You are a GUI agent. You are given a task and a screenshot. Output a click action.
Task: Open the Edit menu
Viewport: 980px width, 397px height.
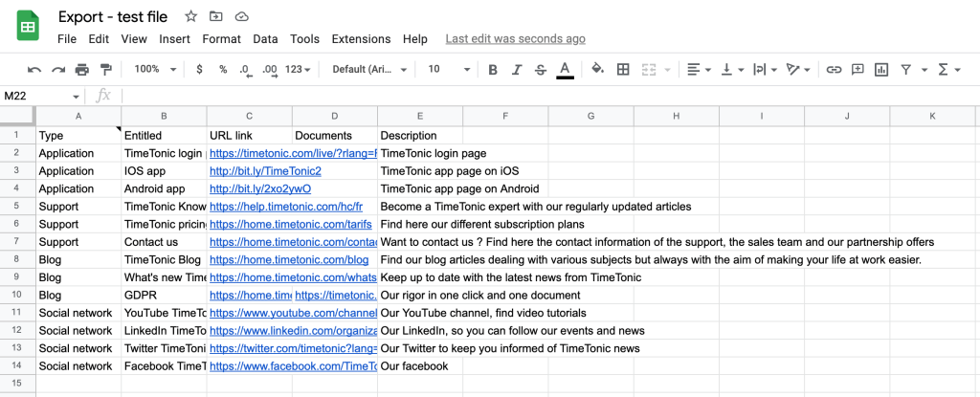99,39
